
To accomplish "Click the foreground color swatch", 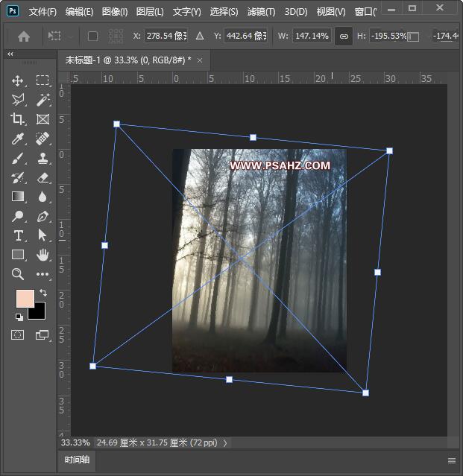I will (25, 299).
